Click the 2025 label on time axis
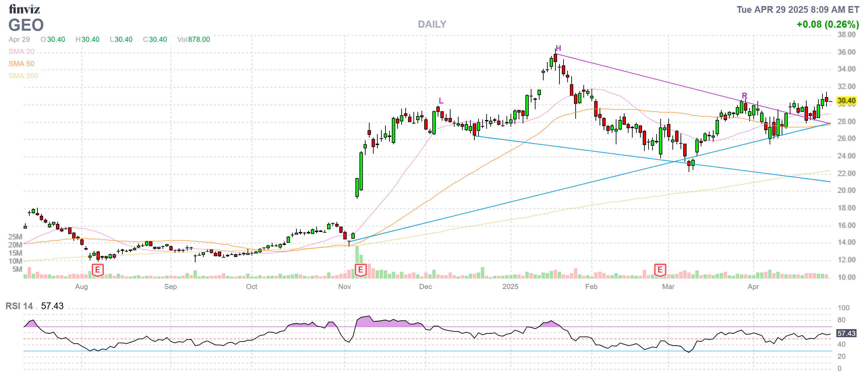This screenshot has height=379, width=868. [x=510, y=287]
